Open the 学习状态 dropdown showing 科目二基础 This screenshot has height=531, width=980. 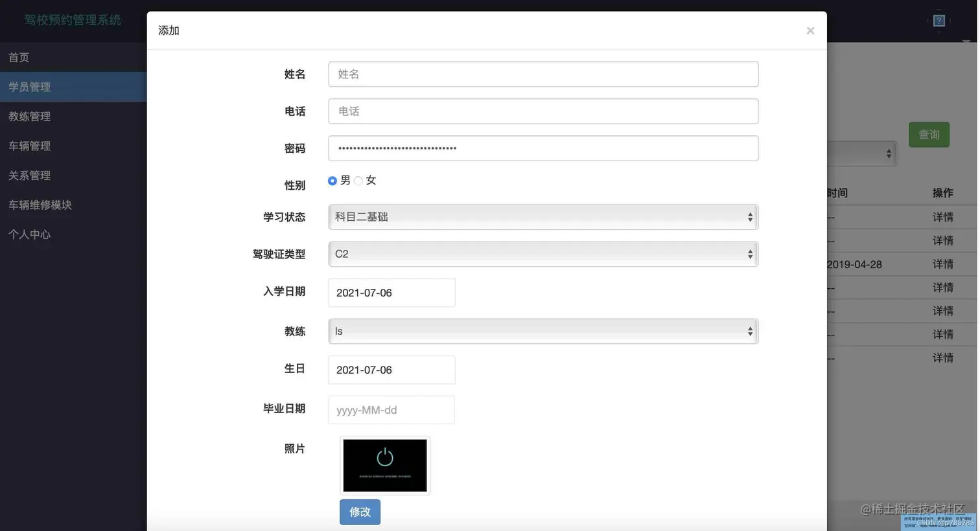[543, 216]
